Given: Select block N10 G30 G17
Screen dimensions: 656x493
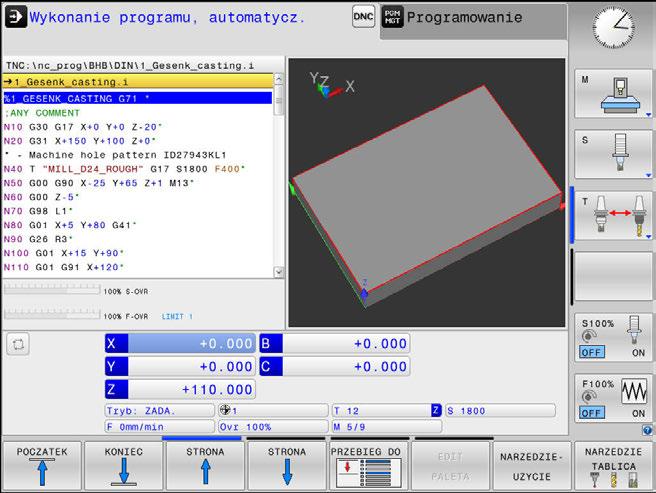Looking at the screenshot, I should click(x=137, y=127).
